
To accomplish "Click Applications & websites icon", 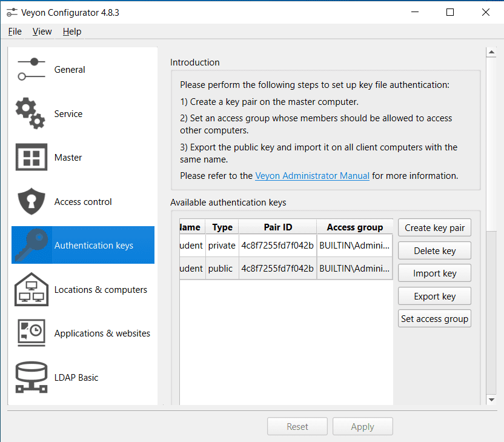I will (x=31, y=333).
